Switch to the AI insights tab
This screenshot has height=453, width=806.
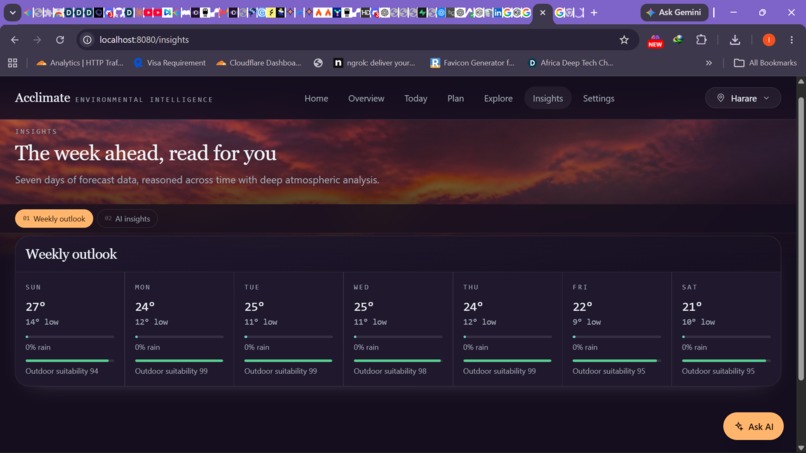pos(127,219)
